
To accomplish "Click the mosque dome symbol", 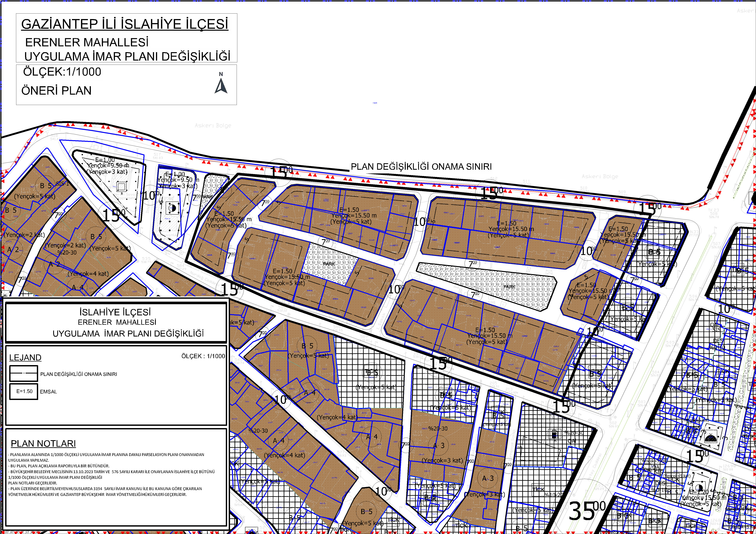I will (x=711, y=438).
